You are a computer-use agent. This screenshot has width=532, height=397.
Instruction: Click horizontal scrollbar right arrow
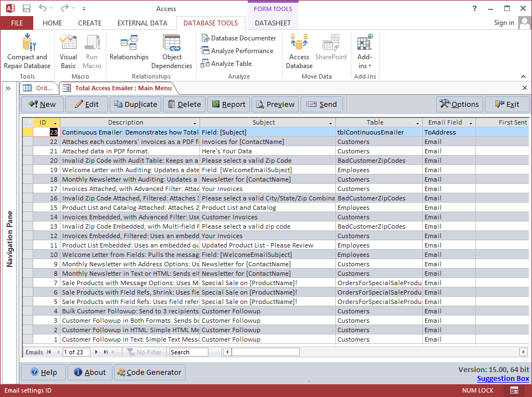(x=523, y=352)
